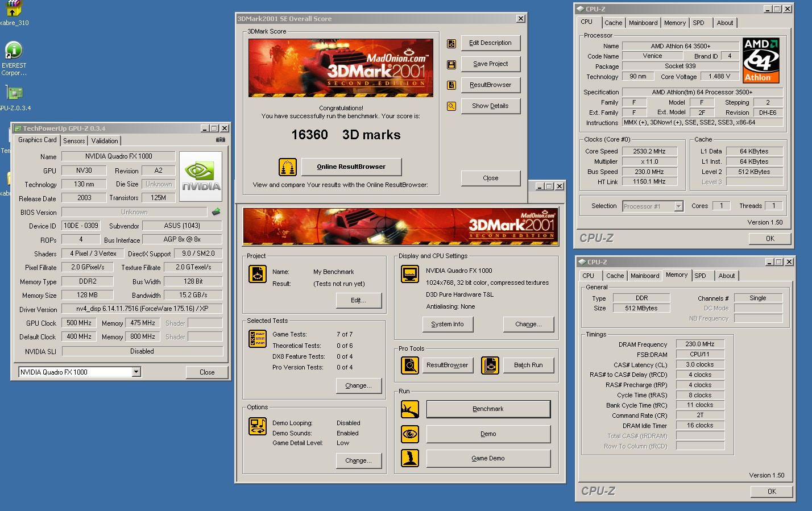Click the Benchmark button to run tests
The height and width of the screenshot is (511, 812).
(488, 409)
